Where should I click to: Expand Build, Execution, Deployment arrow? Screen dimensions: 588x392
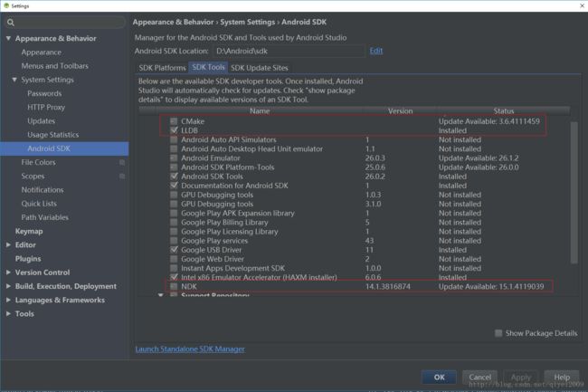click(x=8, y=286)
